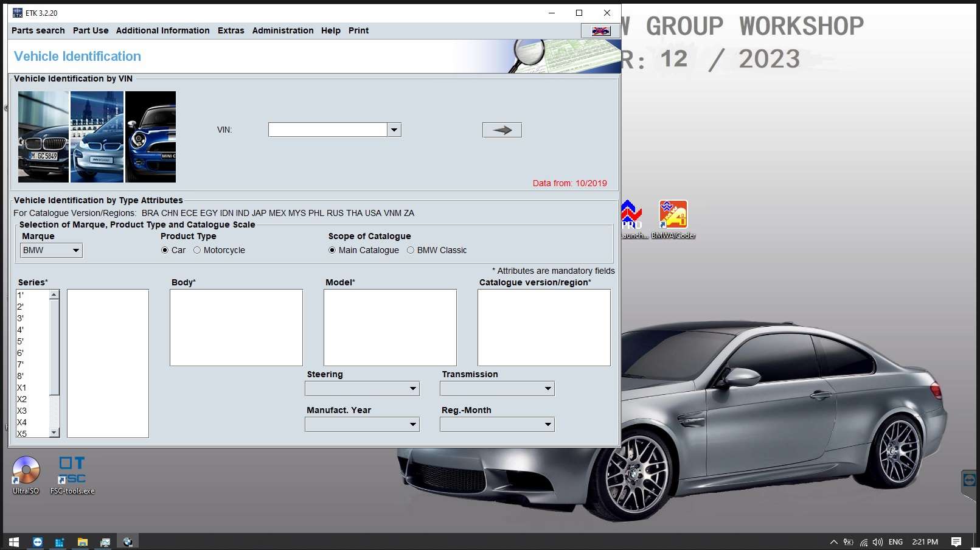Viewport: 980px width, 550px height.
Task: Open the Print menu
Action: 358,30
